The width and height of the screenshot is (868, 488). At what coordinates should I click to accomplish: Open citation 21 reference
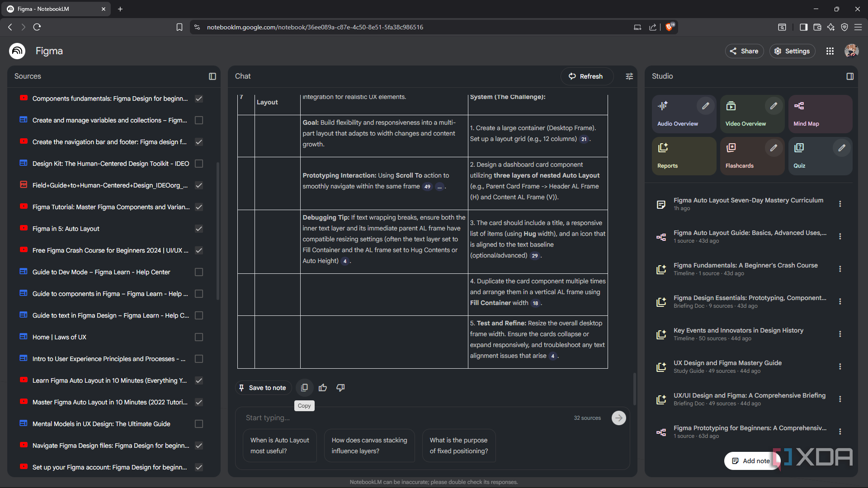(584, 139)
